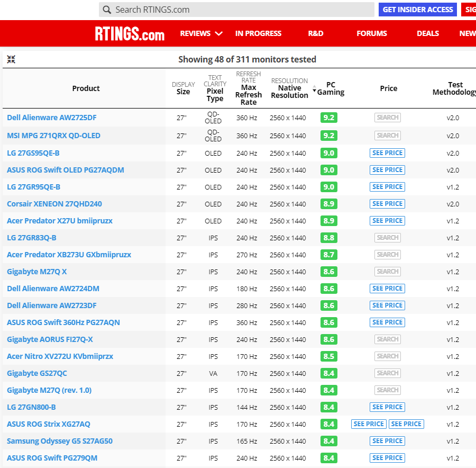This screenshot has height=468, width=476.
Task: Sort by Display Size column header
Action: point(184,88)
